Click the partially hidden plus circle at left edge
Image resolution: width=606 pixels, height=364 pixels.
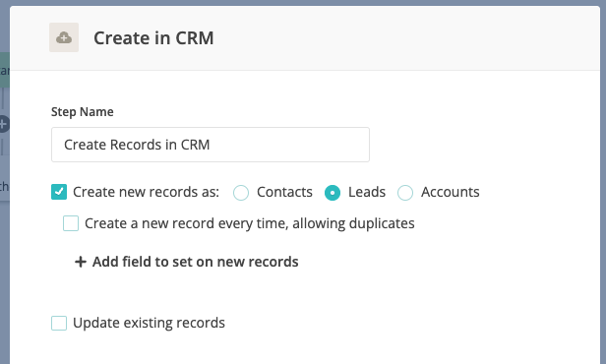(4, 124)
